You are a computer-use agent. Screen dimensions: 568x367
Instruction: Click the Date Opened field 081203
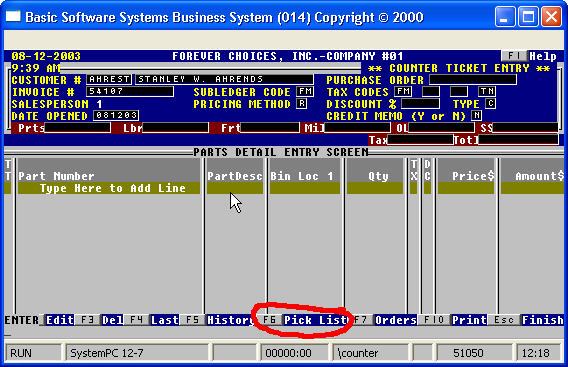coord(116,116)
